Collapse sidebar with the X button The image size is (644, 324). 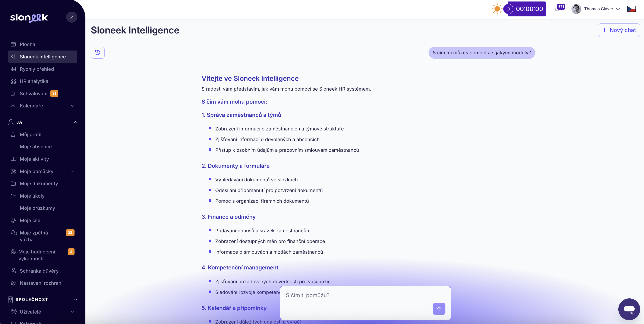[72, 17]
